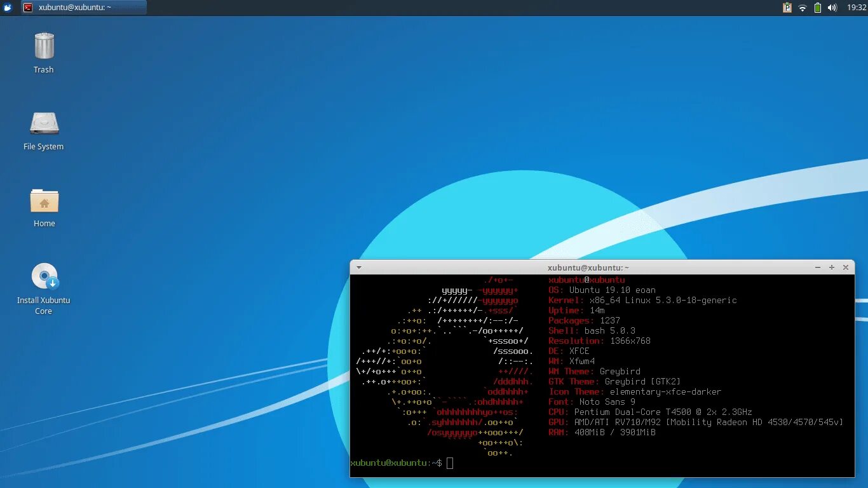This screenshot has width=868, height=488.
Task: Click the GPU AMD/ATI RV710/M92 line
Action: click(x=696, y=422)
